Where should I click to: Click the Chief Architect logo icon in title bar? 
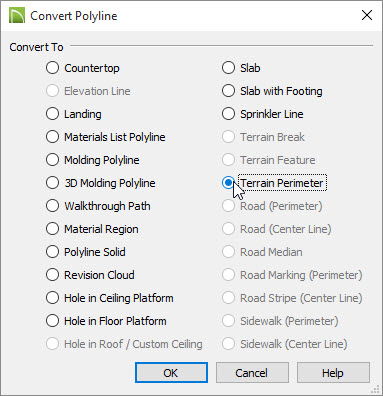tap(17, 16)
